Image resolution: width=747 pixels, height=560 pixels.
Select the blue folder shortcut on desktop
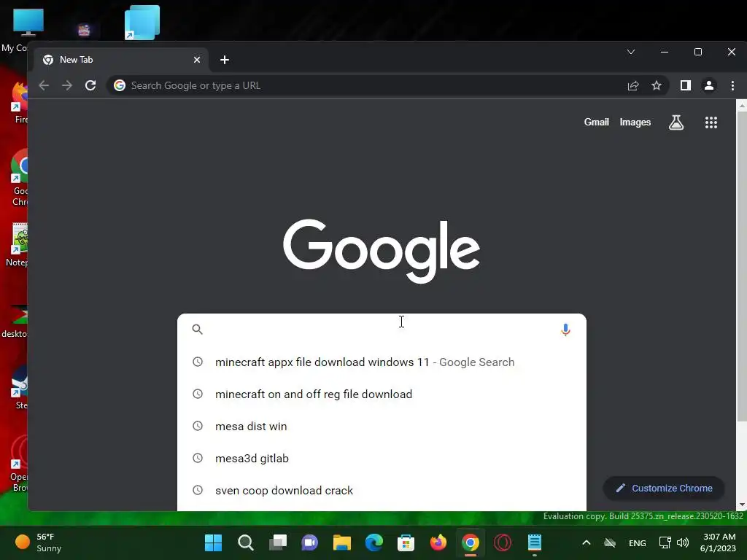142,23
